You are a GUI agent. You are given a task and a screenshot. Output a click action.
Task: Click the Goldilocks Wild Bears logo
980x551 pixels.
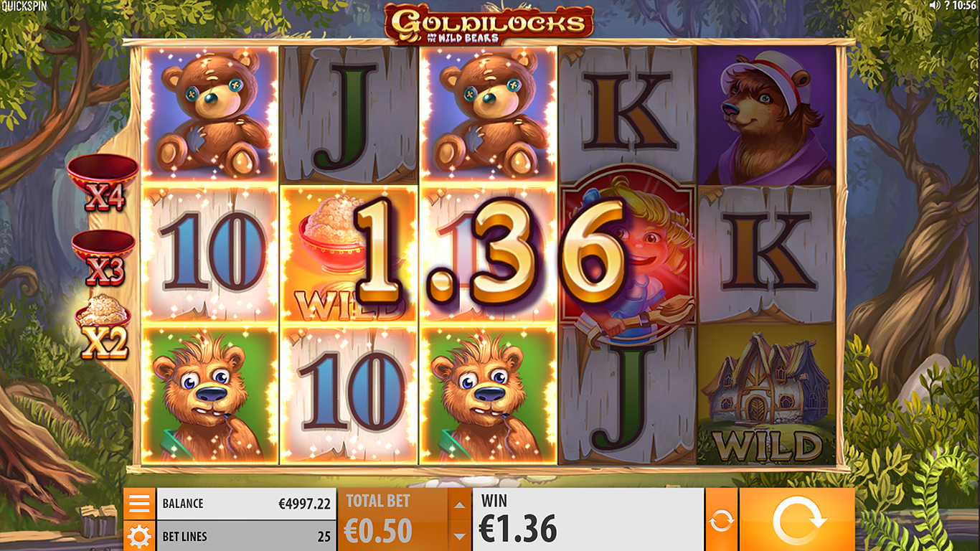(489, 24)
